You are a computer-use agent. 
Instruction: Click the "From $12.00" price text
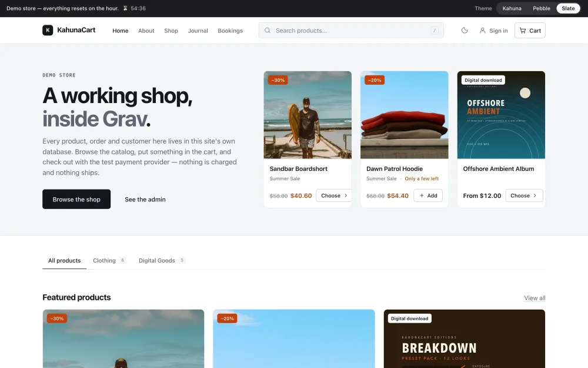point(482,195)
